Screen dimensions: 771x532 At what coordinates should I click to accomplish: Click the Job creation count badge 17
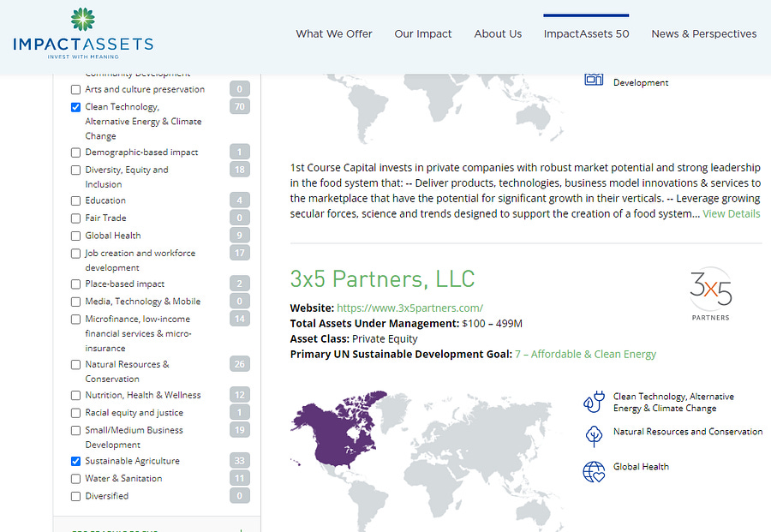coord(240,254)
